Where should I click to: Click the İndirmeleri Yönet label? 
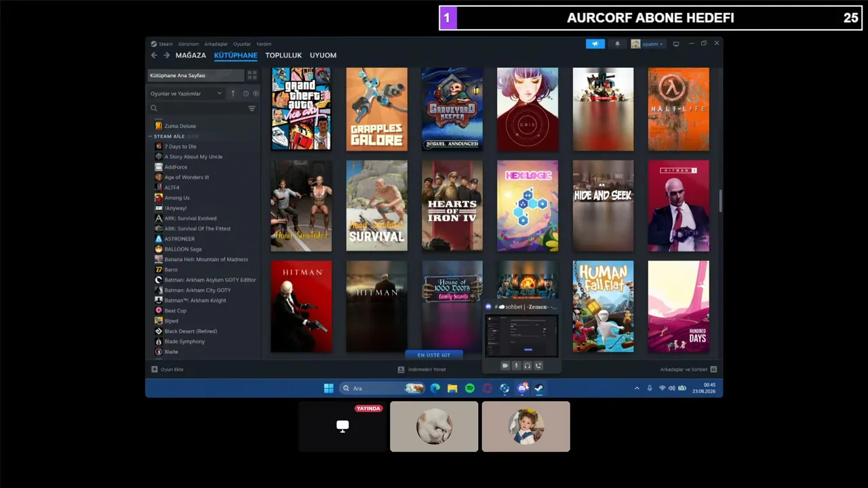click(427, 369)
